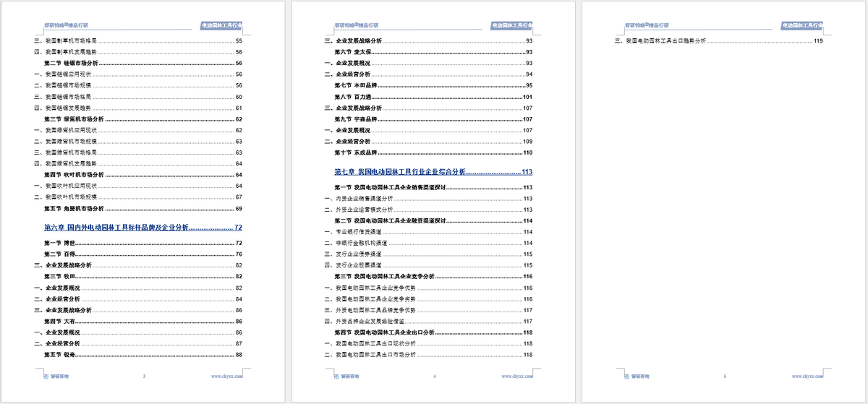The height and width of the screenshot is (404, 868).
Task: Click 第二节 链锯市场分析 entry
Action: [x=142, y=63]
